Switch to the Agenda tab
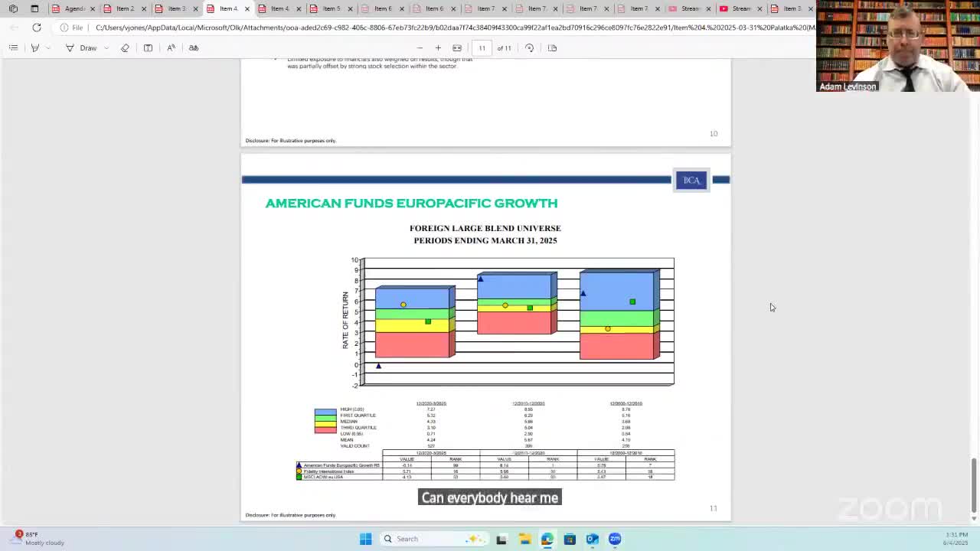Viewport: 980px width, 551px height. coord(69,8)
